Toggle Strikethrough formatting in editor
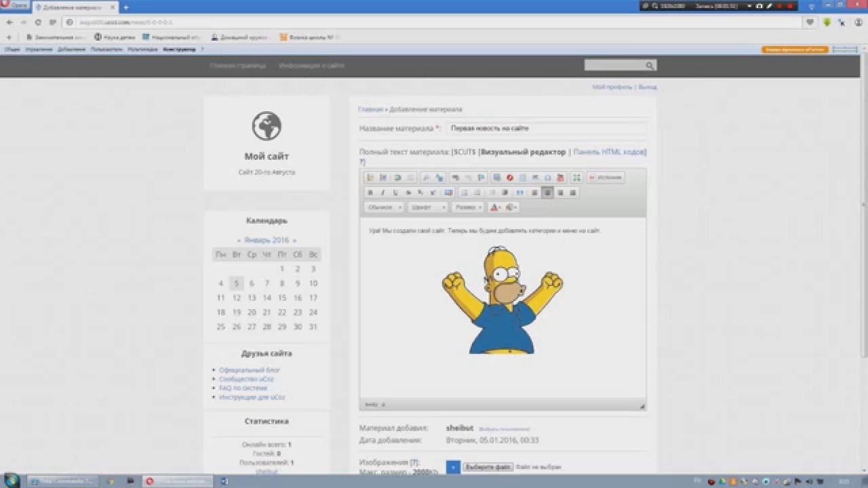Image resolution: width=868 pixels, height=488 pixels. [408, 192]
